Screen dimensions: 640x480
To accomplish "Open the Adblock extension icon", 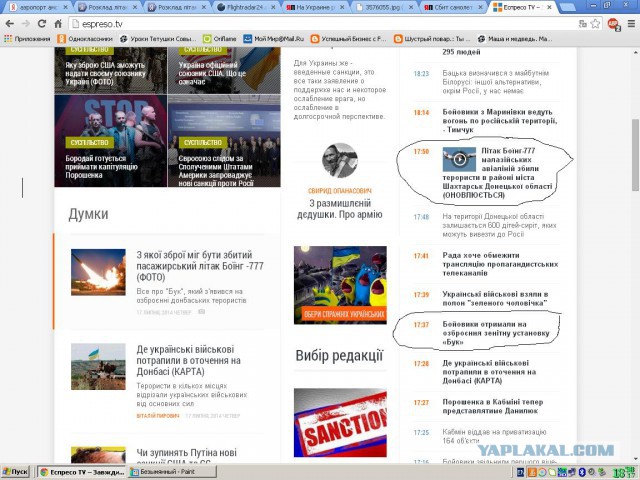I will (x=613, y=24).
